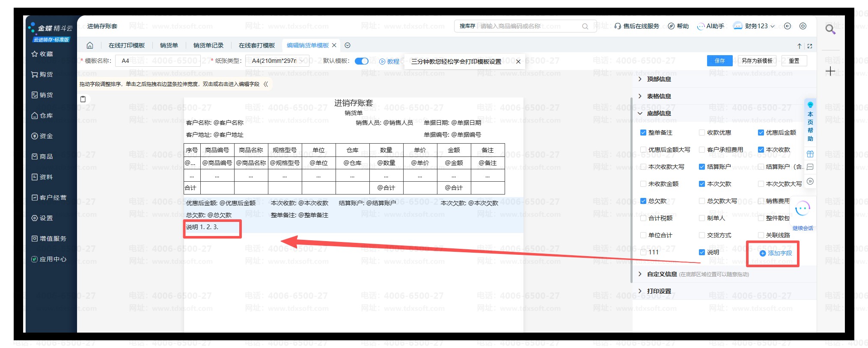Toggle the 默认模板 switch

coord(362,61)
